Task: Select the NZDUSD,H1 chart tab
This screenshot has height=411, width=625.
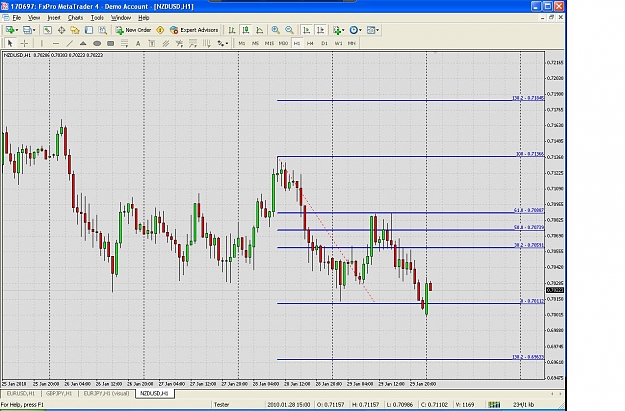Action: pos(155,393)
